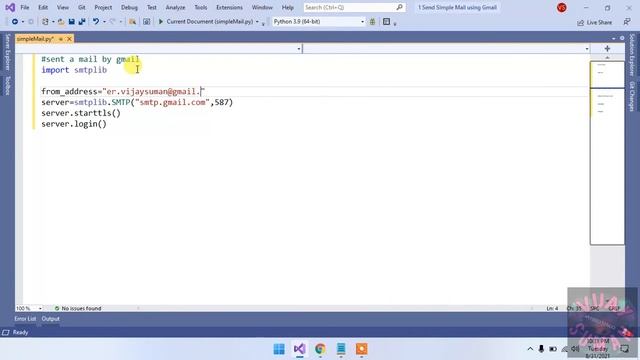The width and height of the screenshot is (640, 360).
Task: Open the Tools menu
Action: pyautogui.click(x=200, y=7)
